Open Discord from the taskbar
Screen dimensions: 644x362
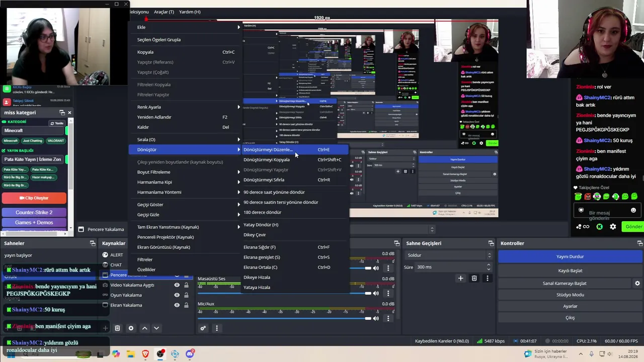[190, 354]
